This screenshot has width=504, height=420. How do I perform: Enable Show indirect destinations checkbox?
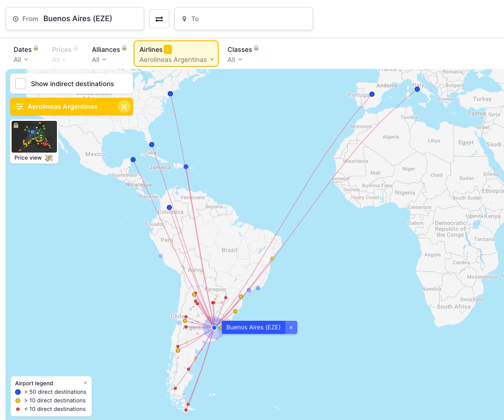21,84
